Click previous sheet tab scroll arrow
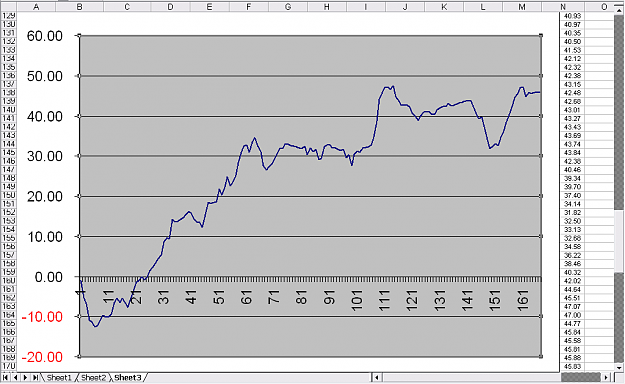The width and height of the screenshot is (625, 384). [15, 377]
